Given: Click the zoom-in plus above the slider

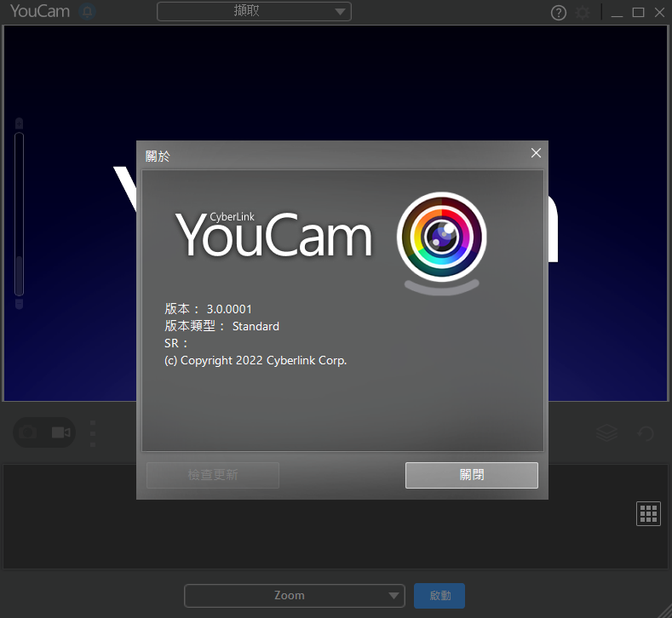Looking at the screenshot, I should (x=19, y=123).
